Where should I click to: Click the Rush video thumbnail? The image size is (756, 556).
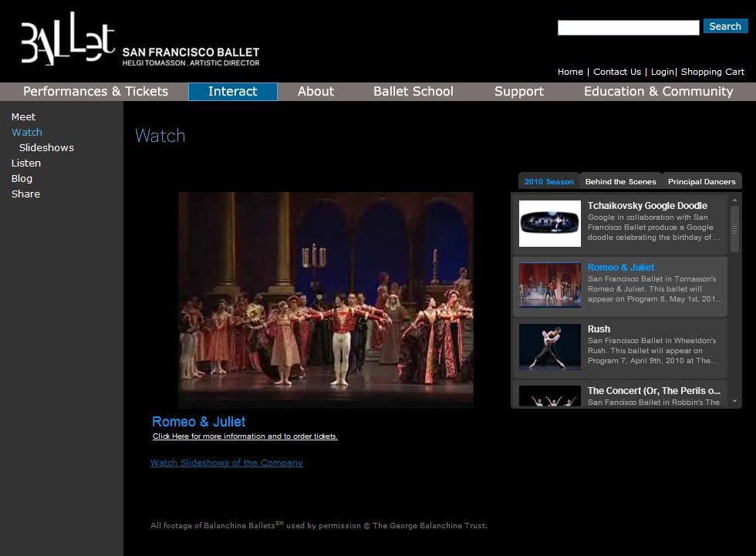(x=549, y=346)
